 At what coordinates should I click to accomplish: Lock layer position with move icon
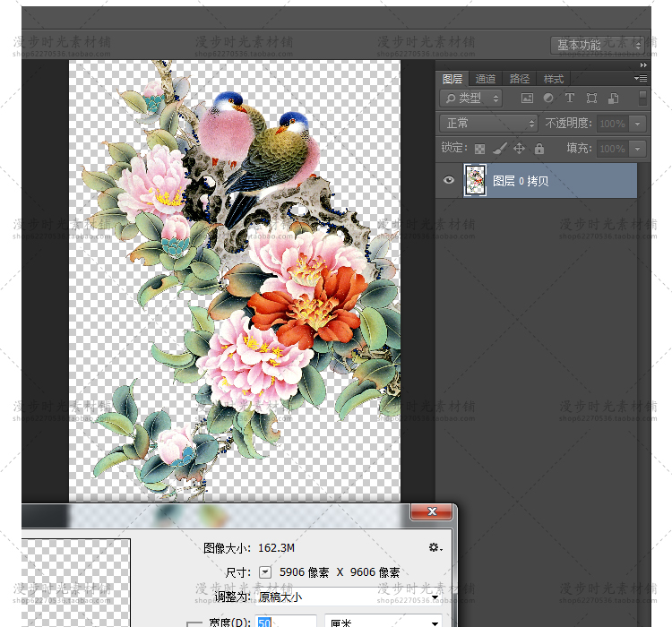pos(519,149)
